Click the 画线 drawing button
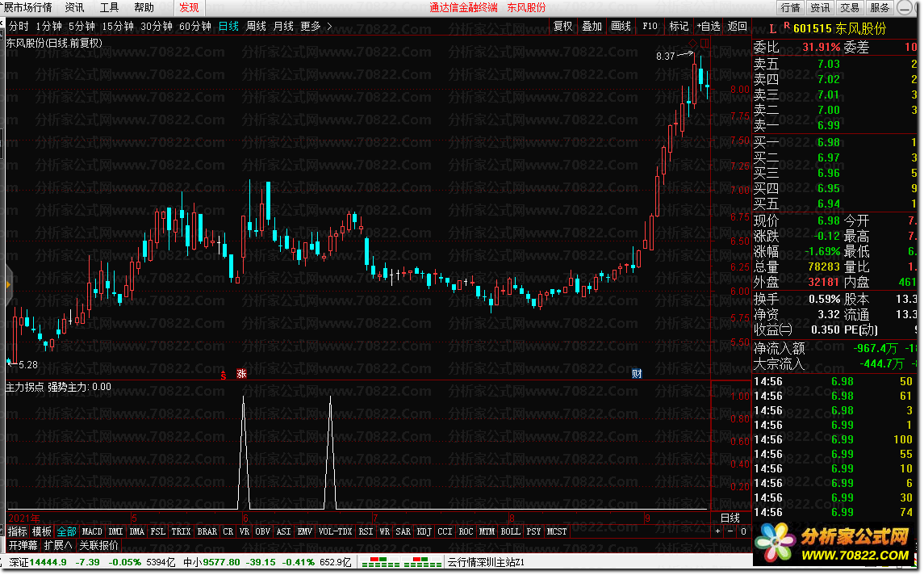 pyautogui.click(x=621, y=27)
